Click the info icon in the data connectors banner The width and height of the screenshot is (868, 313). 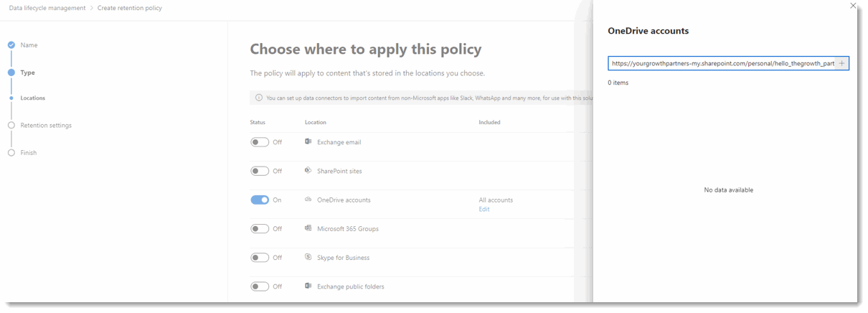pyautogui.click(x=259, y=98)
